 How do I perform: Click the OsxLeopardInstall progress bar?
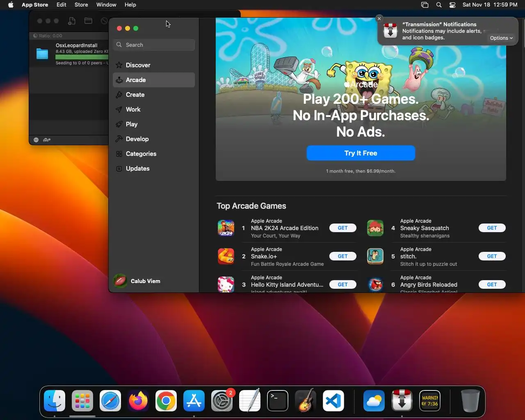(x=82, y=57)
